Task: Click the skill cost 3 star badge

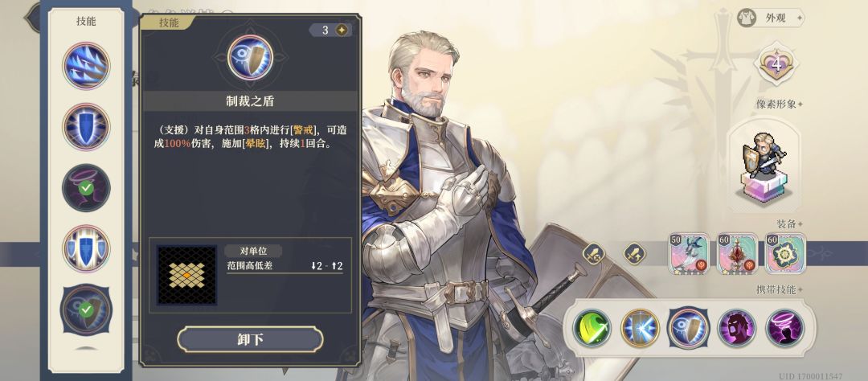Action: pyautogui.click(x=330, y=30)
